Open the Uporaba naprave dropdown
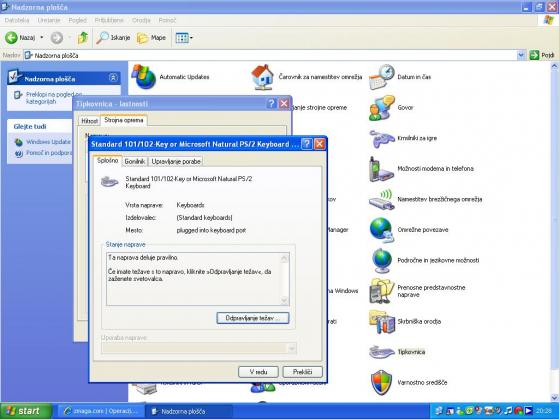Screen dimensions: 559x419 292,348
